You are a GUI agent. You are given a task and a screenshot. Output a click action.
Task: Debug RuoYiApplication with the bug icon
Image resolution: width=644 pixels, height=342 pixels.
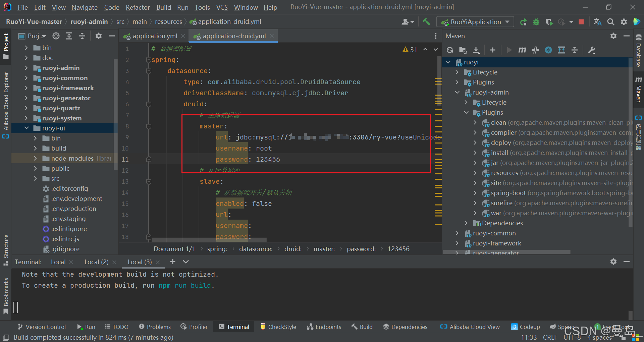536,22
